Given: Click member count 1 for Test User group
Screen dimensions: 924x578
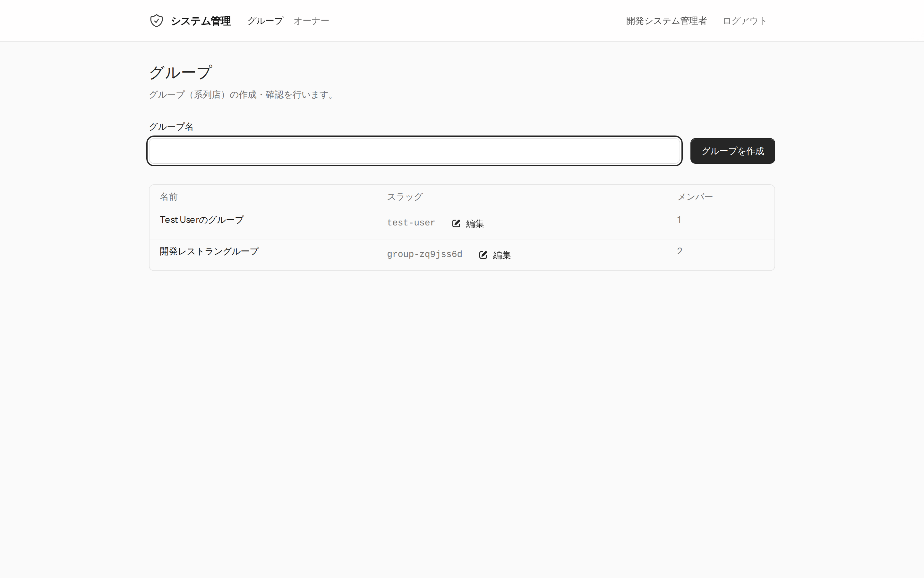Looking at the screenshot, I should tap(679, 220).
